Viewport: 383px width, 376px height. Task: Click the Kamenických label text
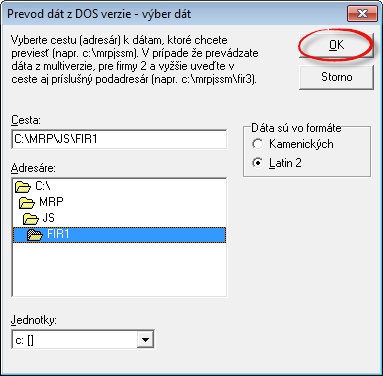[301, 144]
